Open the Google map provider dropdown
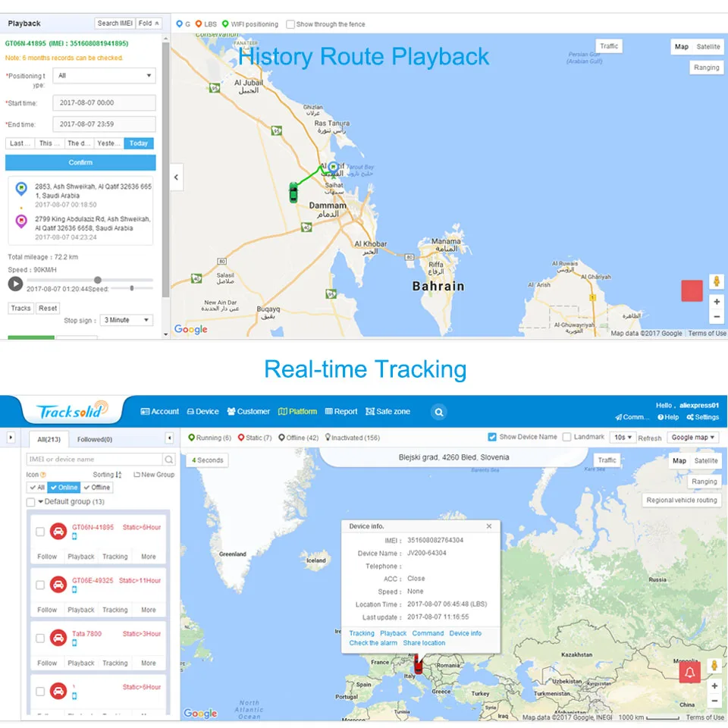 click(x=692, y=438)
